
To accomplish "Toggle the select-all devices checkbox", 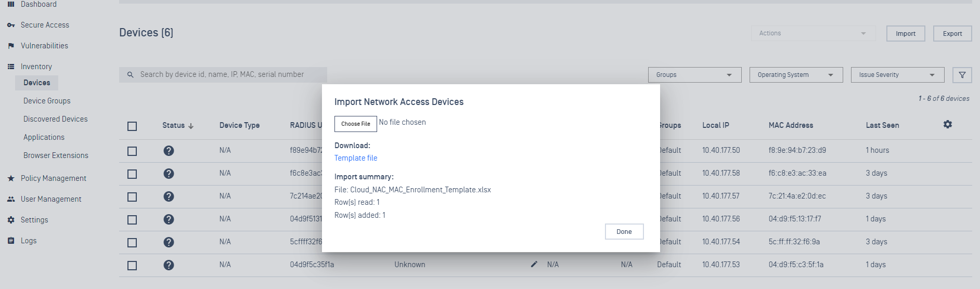I will [132, 126].
